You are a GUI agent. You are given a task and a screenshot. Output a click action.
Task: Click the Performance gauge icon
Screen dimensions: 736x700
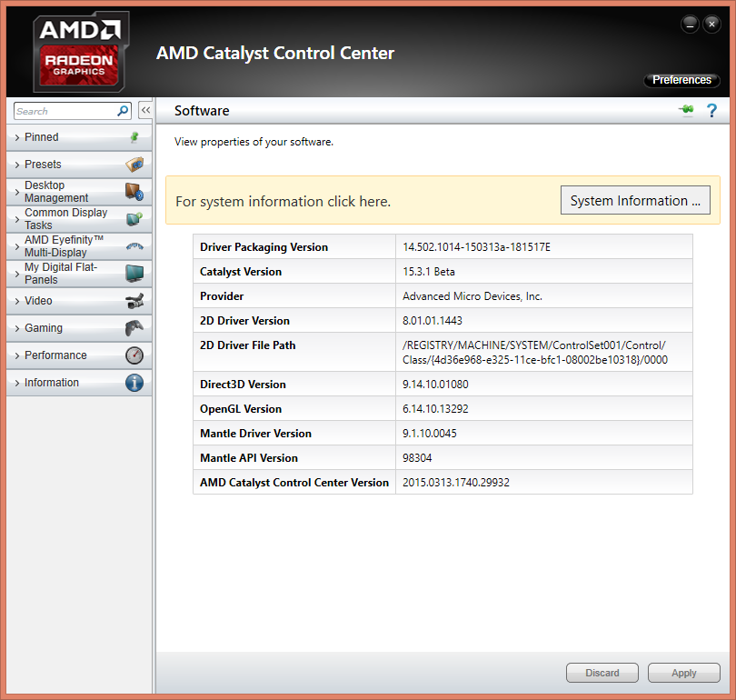(x=134, y=355)
